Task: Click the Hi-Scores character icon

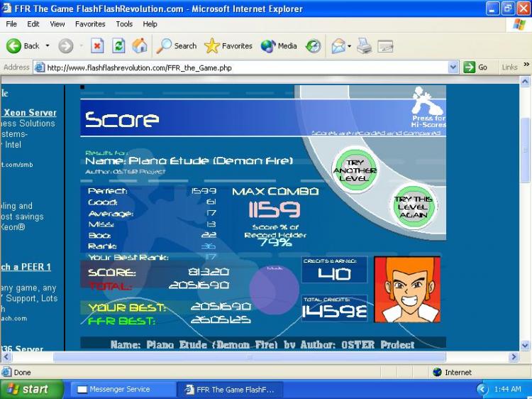Action: pos(426,101)
